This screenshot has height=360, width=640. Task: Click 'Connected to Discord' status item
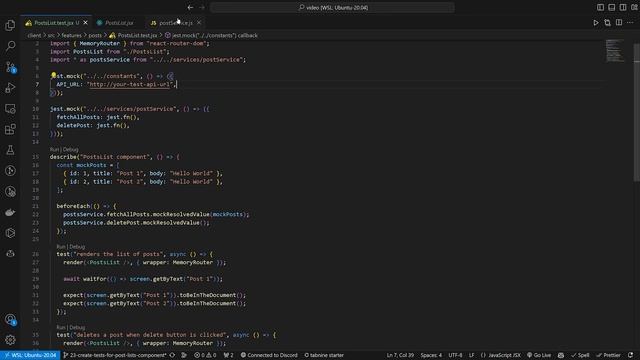269,355
